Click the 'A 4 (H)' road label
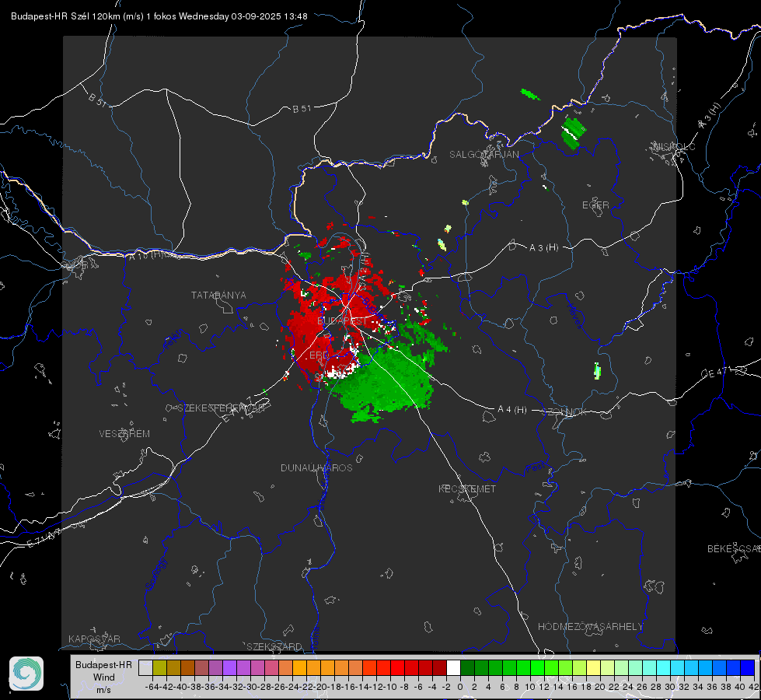The width and height of the screenshot is (761, 700). 512,410
